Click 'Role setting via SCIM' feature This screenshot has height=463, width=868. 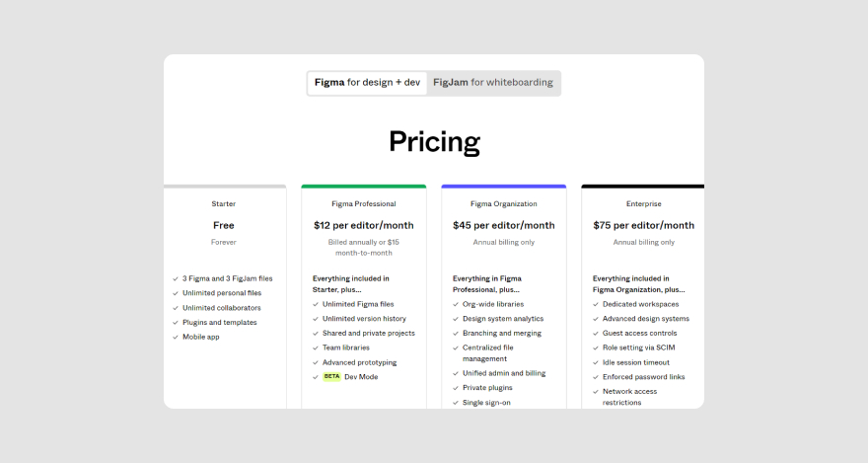[x=639, y=347]
